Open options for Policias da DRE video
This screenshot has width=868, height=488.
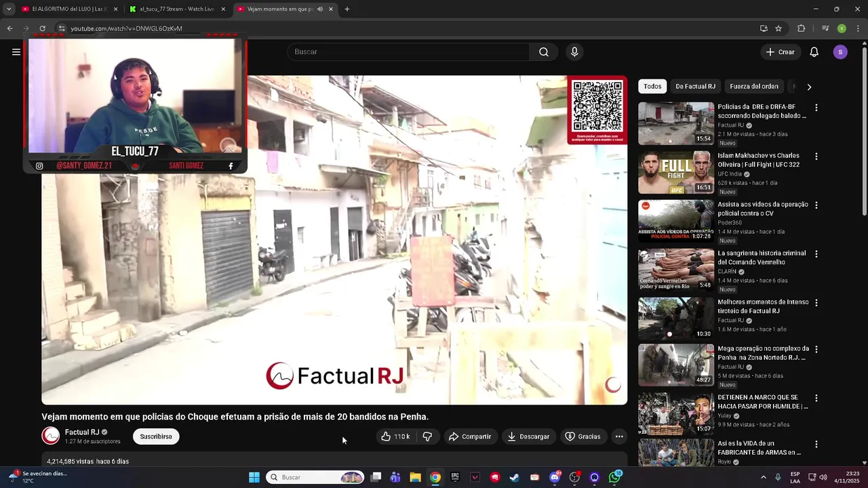(x=816, y=108)
